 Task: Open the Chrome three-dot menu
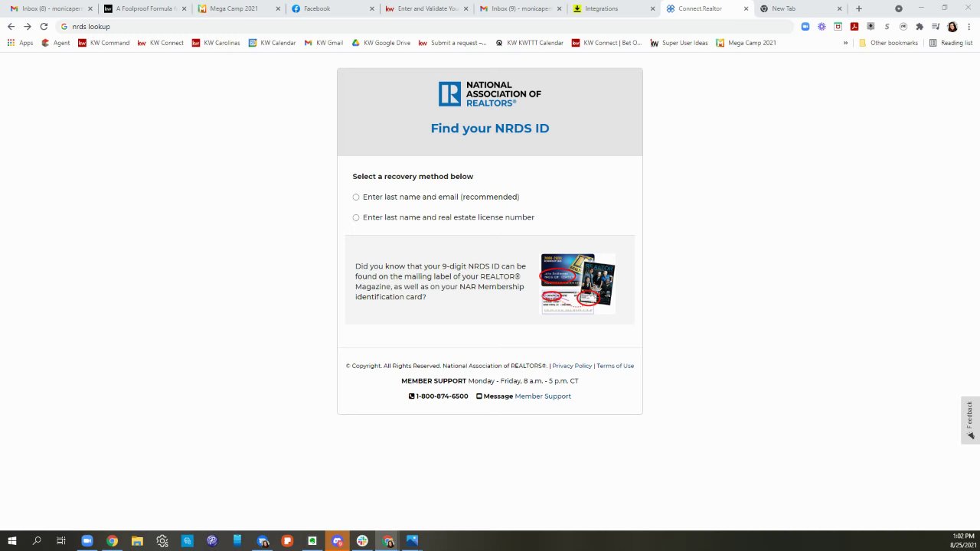click(969, 26)
